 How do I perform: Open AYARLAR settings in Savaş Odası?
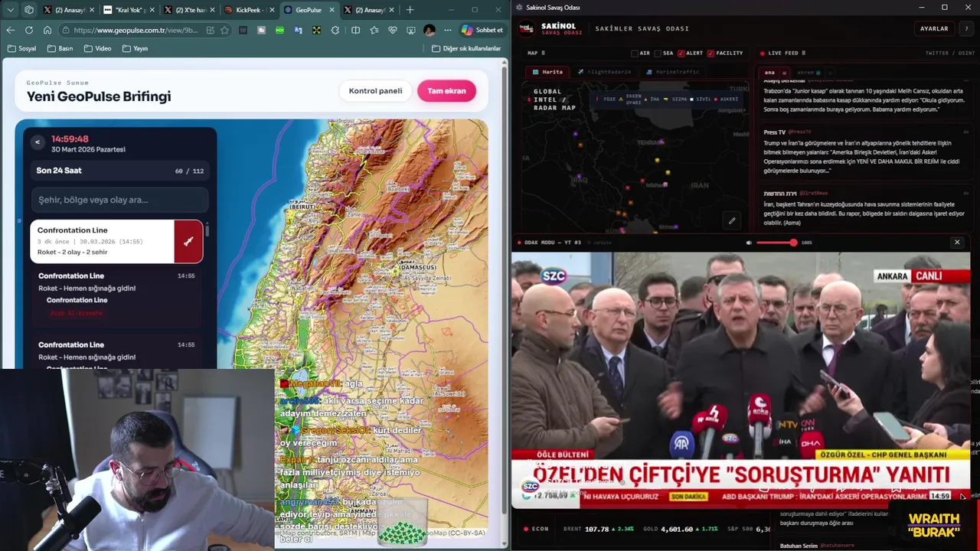(x=934, y=28)
